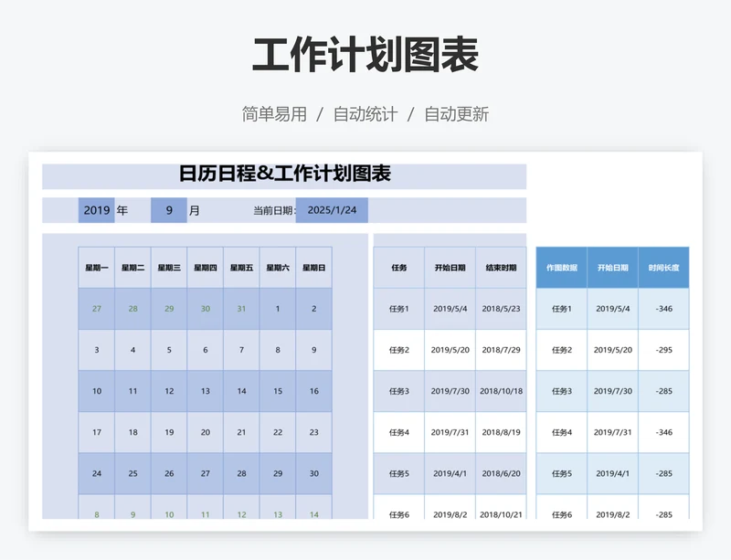Select the month cell showing 9
This screenshot has width=731, height=560.
pos(169,210)
